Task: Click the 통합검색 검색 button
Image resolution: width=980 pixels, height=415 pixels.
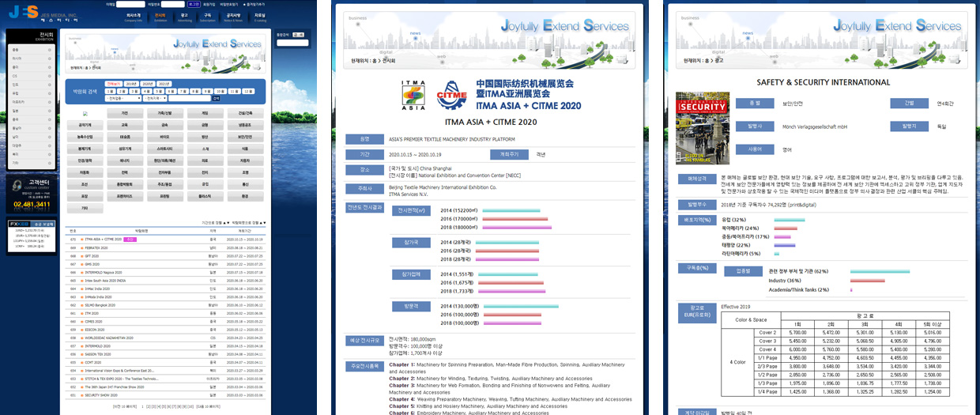Action: point(298,35)
